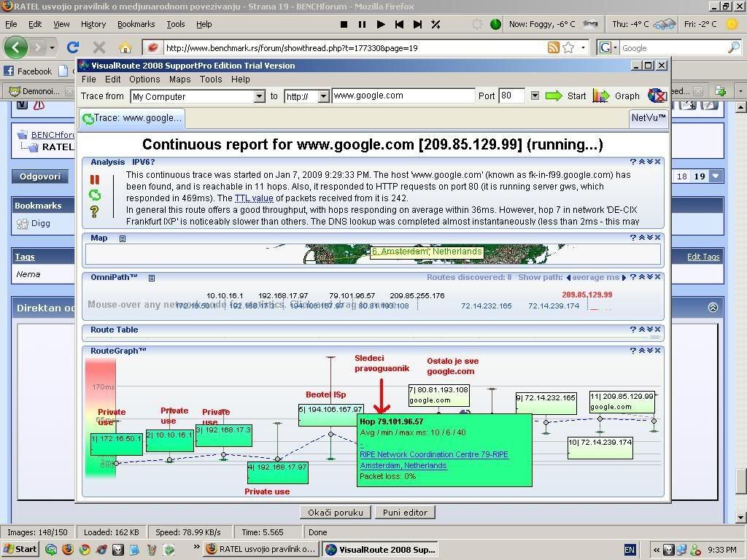This screenshot has height=560, width=747.
Task: Click the Firefox toolbar play media button
Action: click(381, 24)
